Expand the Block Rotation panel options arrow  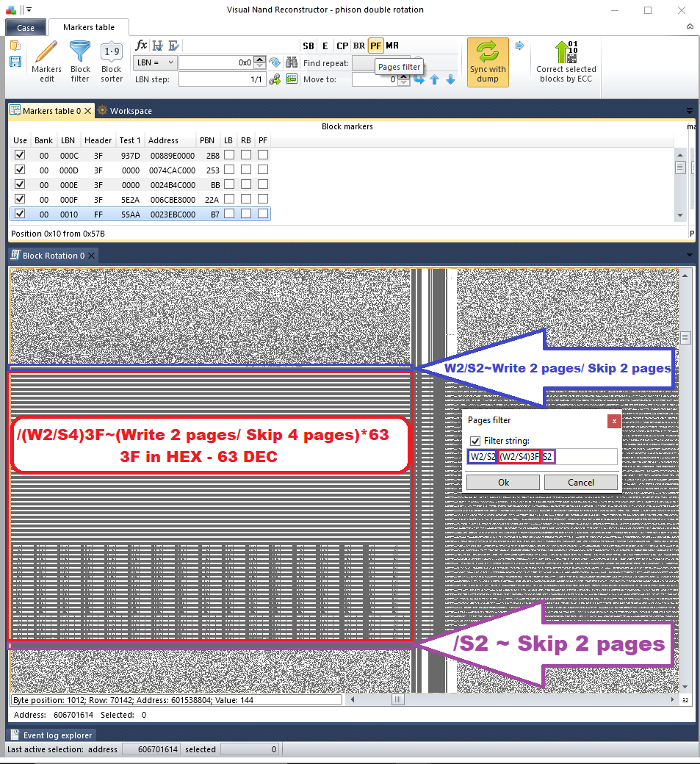click(689, 256)
